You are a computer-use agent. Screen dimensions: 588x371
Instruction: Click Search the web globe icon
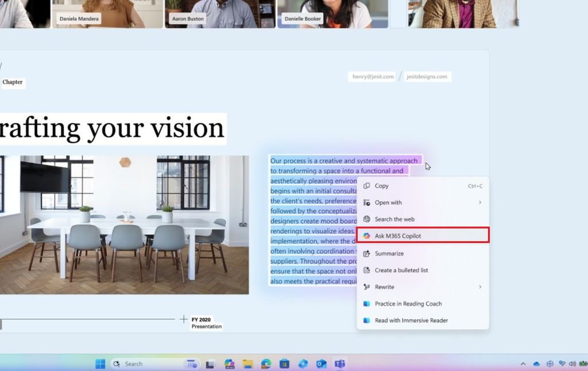tap(367, 219)
